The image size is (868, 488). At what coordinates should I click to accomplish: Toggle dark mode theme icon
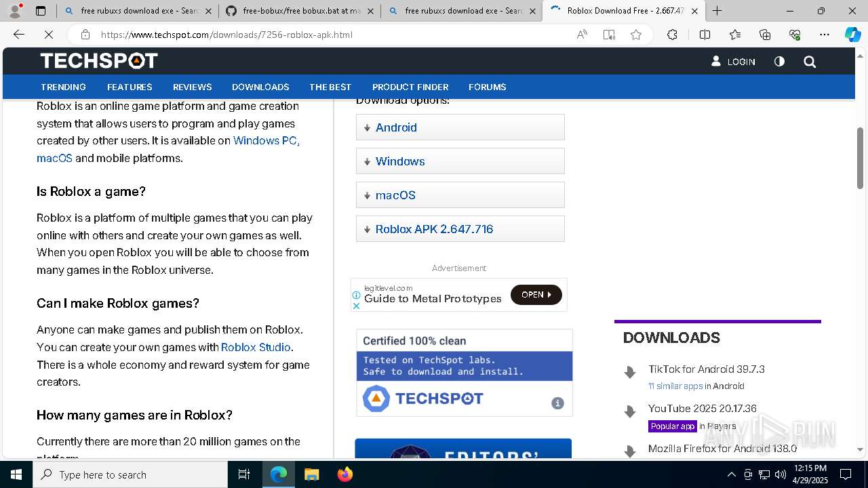pyautogui.click(x=779, y=62)
